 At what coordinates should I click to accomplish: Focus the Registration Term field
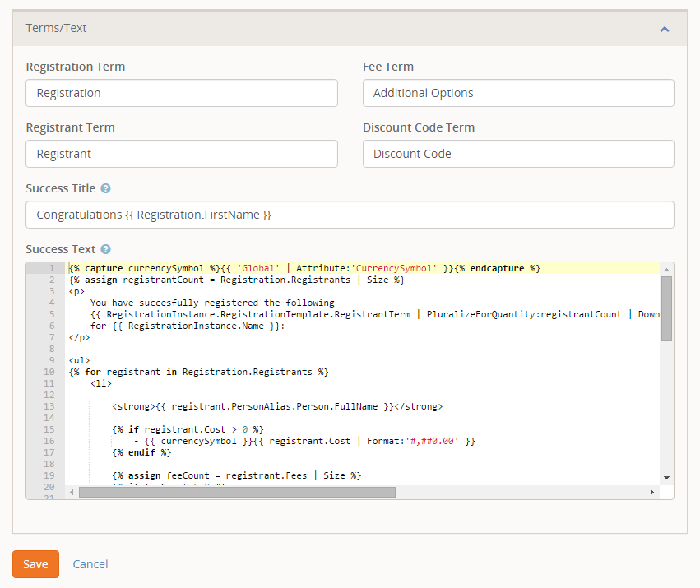click(x=182, y=93)
